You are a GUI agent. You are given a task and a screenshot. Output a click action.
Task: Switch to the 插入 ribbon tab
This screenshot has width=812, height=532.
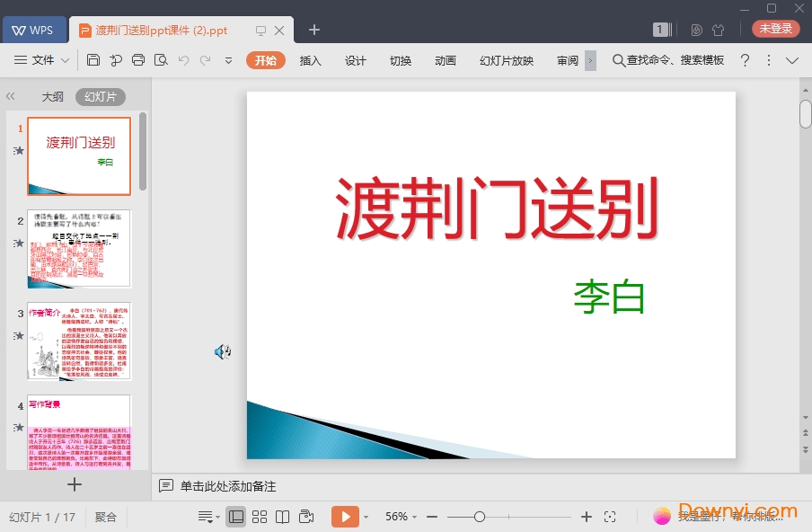click(309, 60)
